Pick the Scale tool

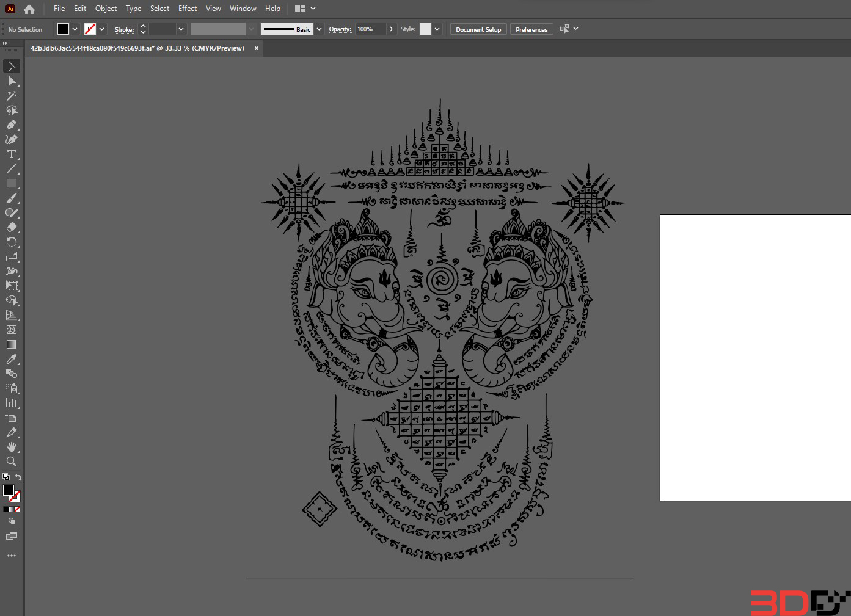[12, 256]
